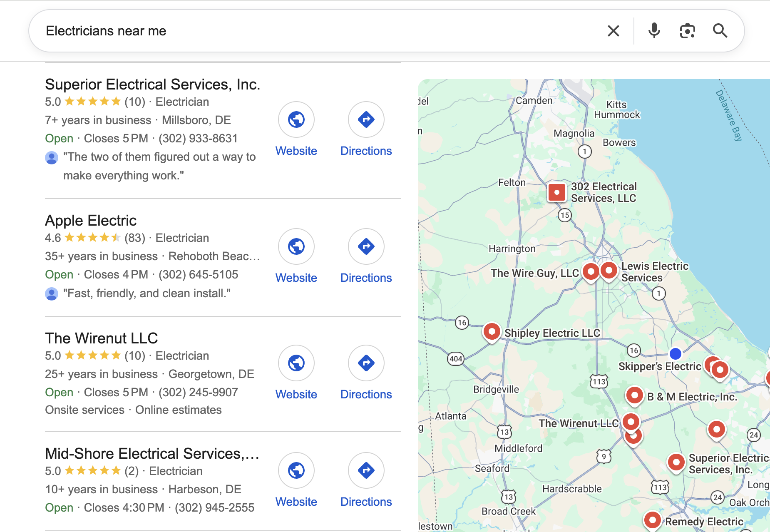Select the Shipley Electric LLC map pin
The image size is (770, 532).
492,332
